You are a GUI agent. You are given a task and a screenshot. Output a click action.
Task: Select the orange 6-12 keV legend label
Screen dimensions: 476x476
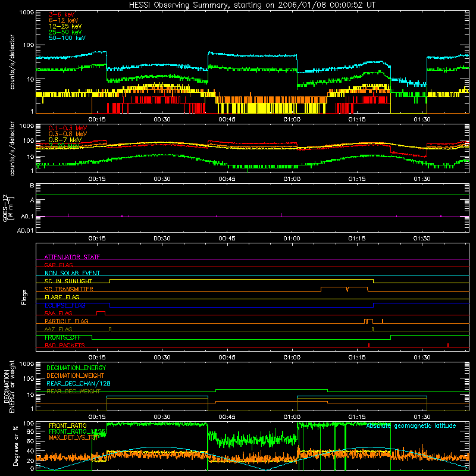point(64,20)
